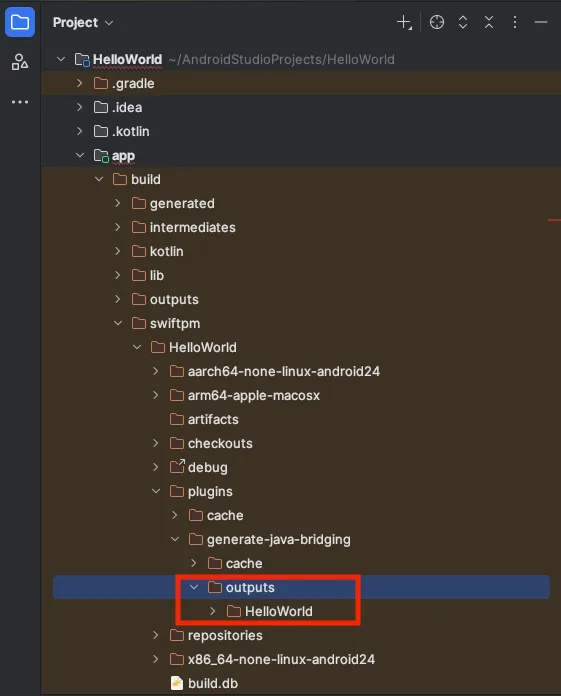Expand the outputs folder under build

tap(118, 299)
